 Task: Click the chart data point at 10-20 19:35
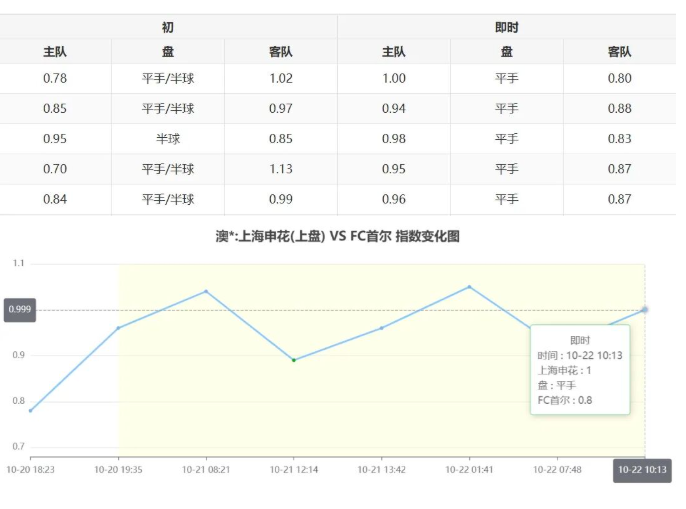(x=118, y=328)
